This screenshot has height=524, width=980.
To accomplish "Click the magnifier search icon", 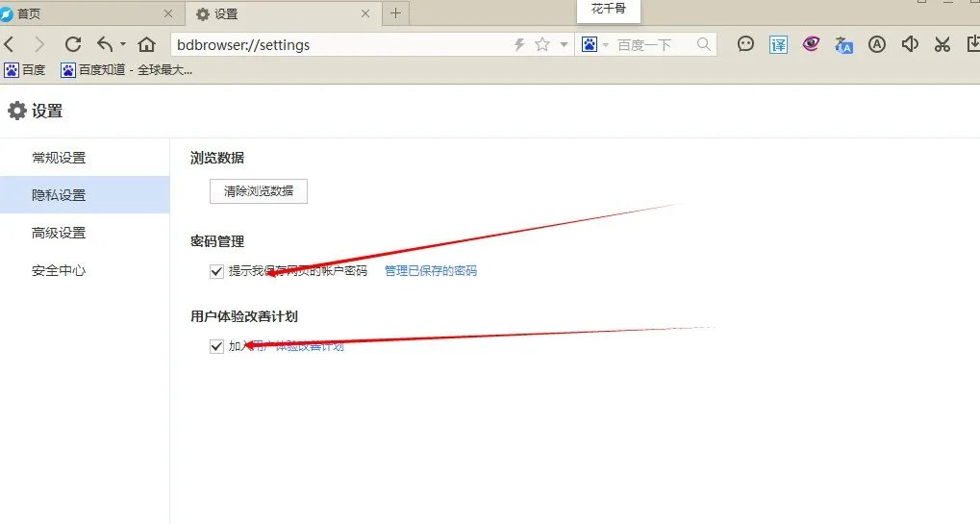I will click(x=704, y=44).
